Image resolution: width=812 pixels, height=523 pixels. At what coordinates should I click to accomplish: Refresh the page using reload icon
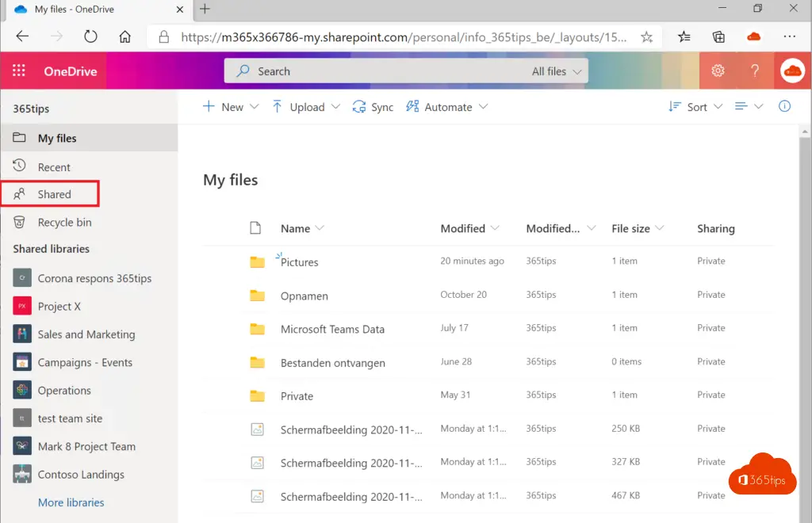(x=90, y=36)
